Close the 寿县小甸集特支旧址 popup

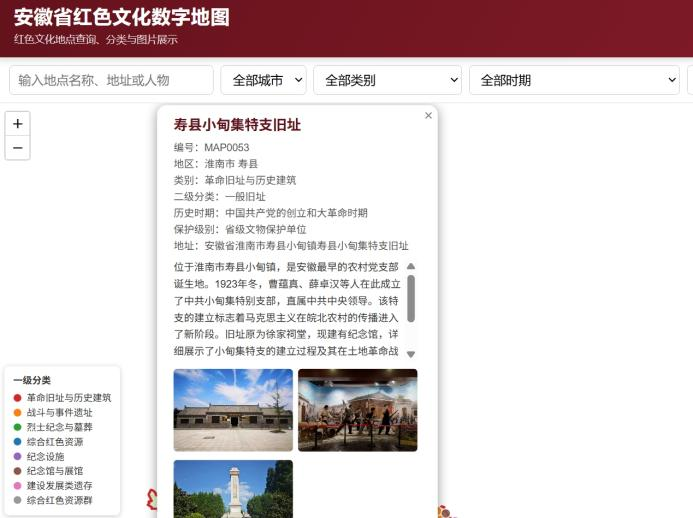[428, 115]
